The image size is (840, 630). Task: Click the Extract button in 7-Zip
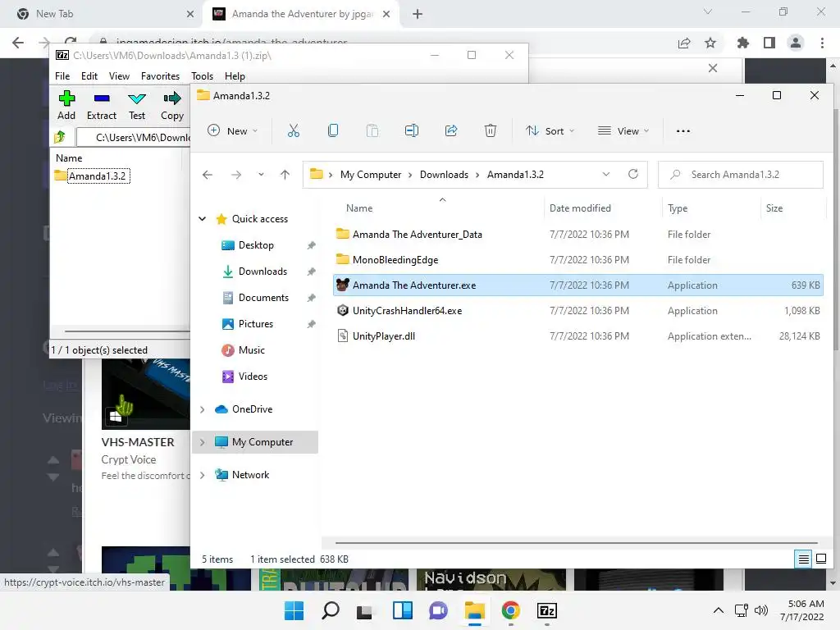101,106
